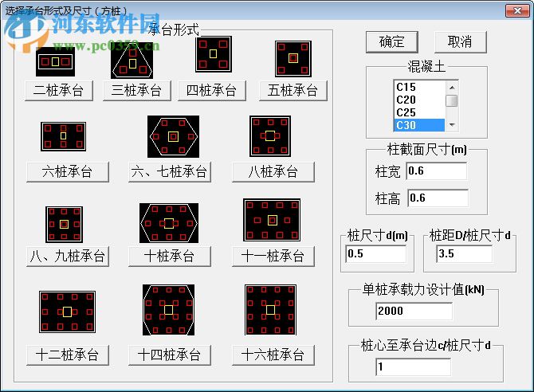This screenshot has height=392, width=534.
Task: Click the twelve-pile cap diagram
Action: (x=68, y=312)
